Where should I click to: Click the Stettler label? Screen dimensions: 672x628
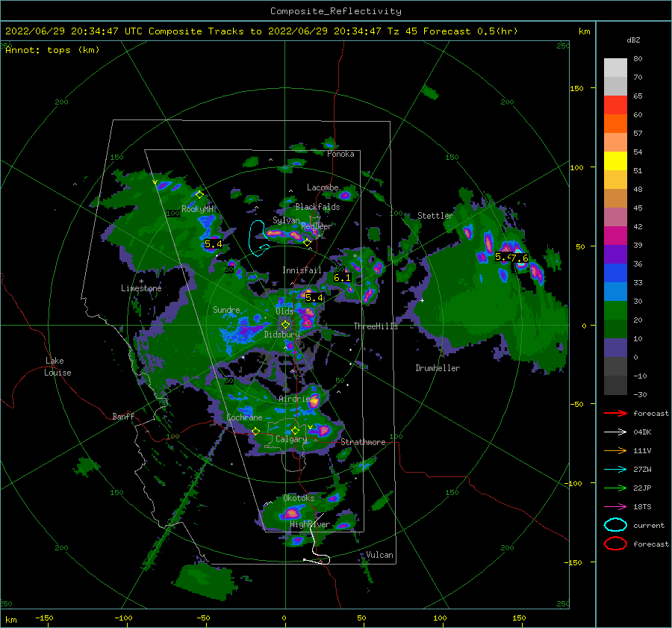[435, 216]
